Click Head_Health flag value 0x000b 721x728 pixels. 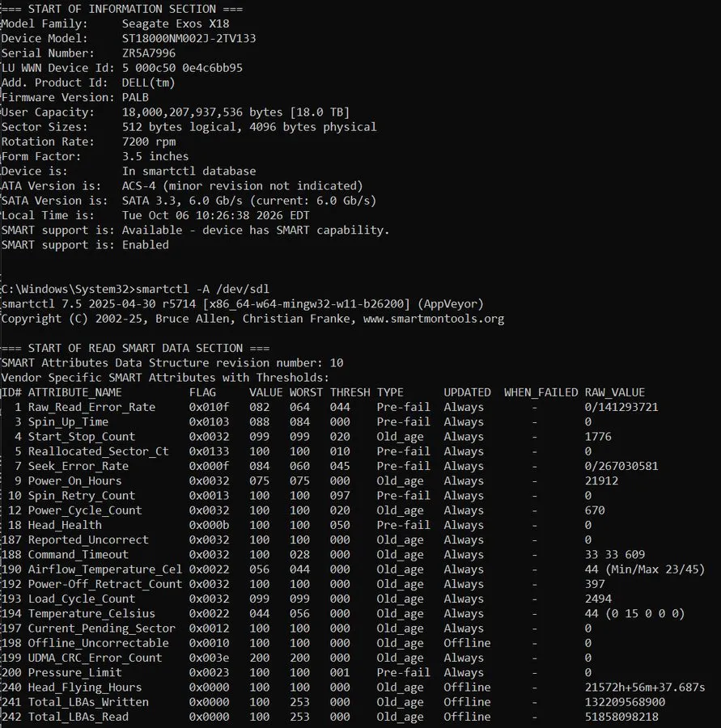click(209, 525)
